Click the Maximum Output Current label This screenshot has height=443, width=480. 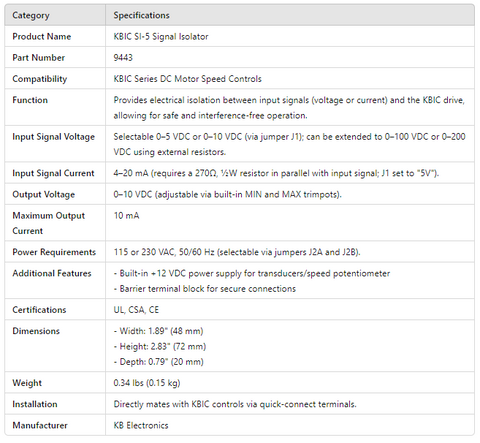(x=49, y=223)
